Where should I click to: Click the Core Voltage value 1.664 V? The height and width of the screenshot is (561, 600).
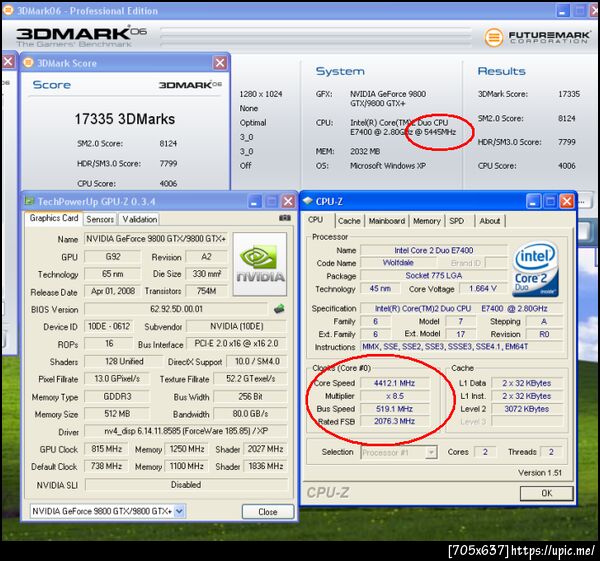(x=483, y=289)
